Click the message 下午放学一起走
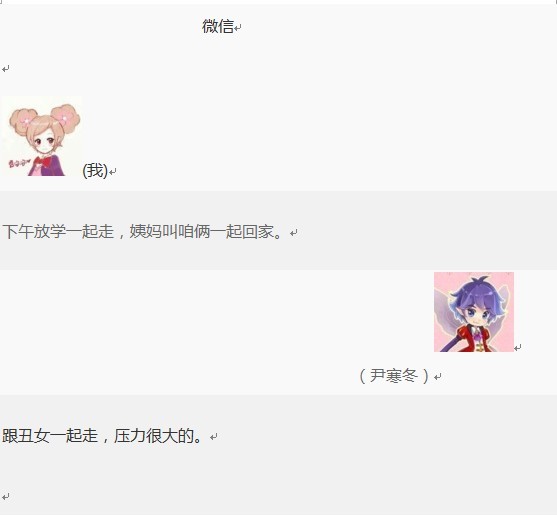The width and height of the screenshot is (557, 518). point(58,232)
